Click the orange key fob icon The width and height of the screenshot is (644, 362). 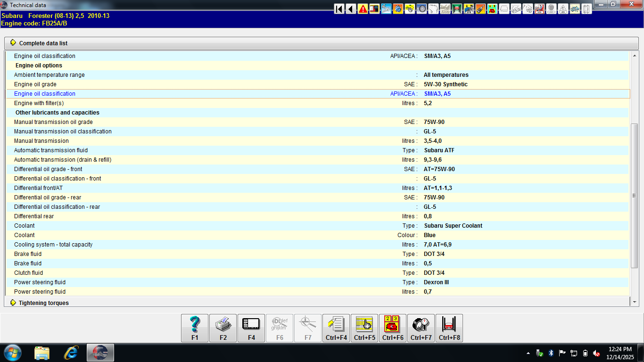[480, 9]
